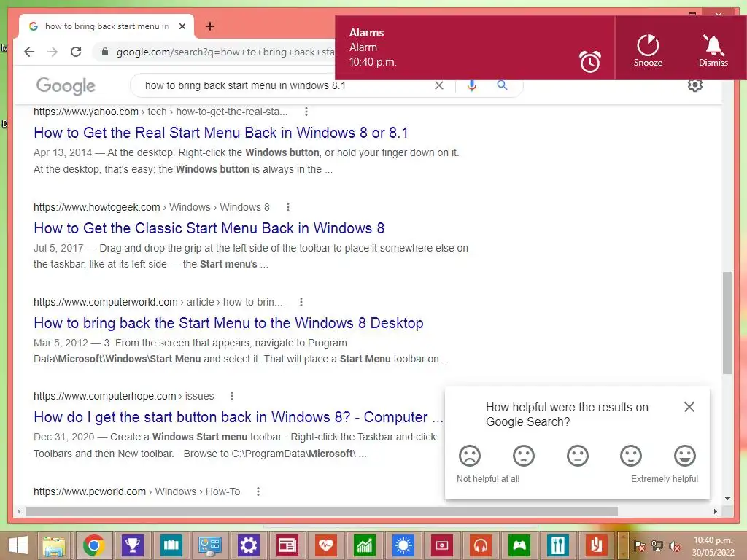The image size is (747, 560).
Task: Open PC Settings gear on the taskbar
Action: 248,545
